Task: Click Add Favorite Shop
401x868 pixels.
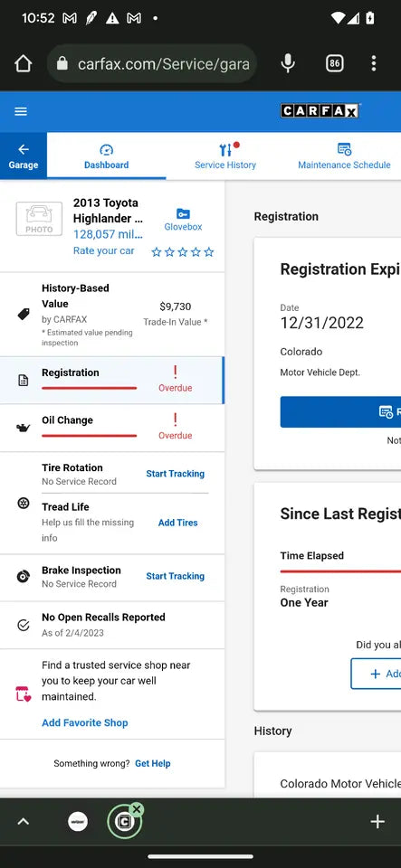Action: pos(85,723)
